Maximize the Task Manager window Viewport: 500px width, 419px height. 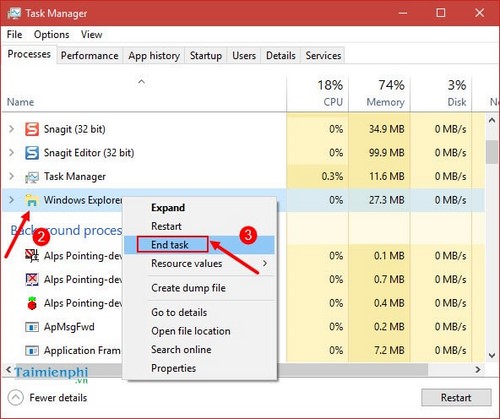[441, 13]
